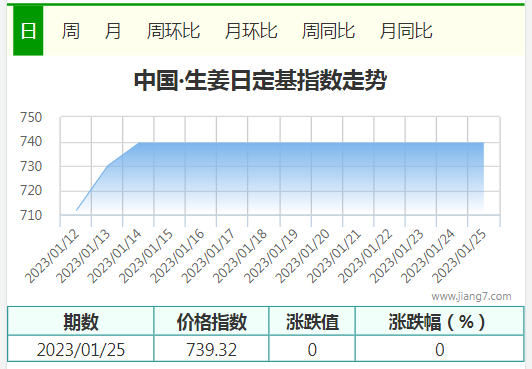Click the www.jiang7.com watermark link
Image resolution: width=532 pixels, height=369 pixels.
tap(471, 296)
